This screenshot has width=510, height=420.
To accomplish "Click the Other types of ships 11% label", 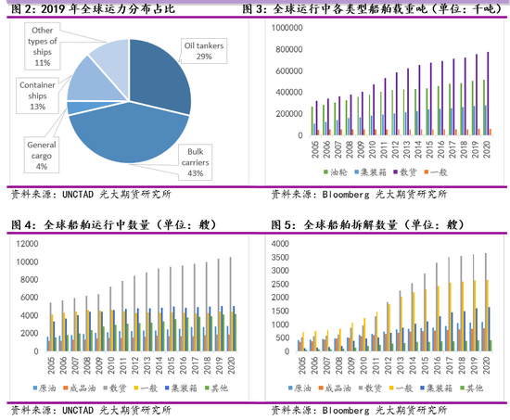I will (x=43, y=46).
